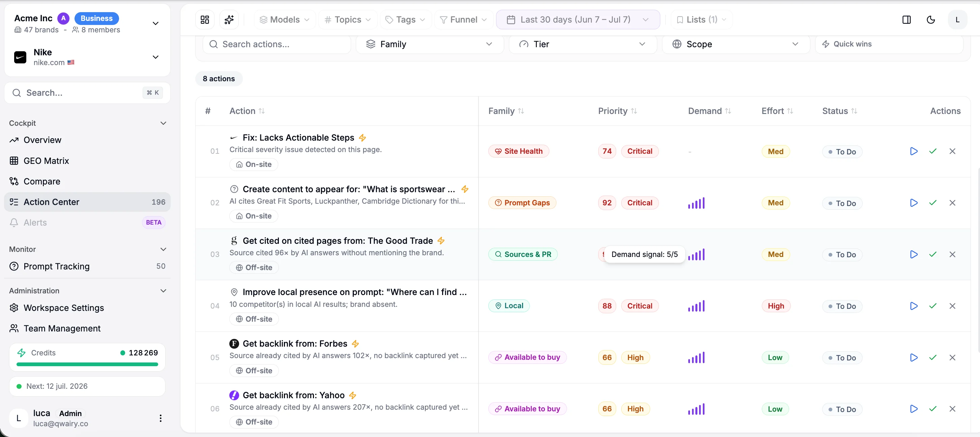This screenshot has height=437, width=980.
Task: Mark local presence action as done
Action: pyautogui.click(x=933, y=306)
